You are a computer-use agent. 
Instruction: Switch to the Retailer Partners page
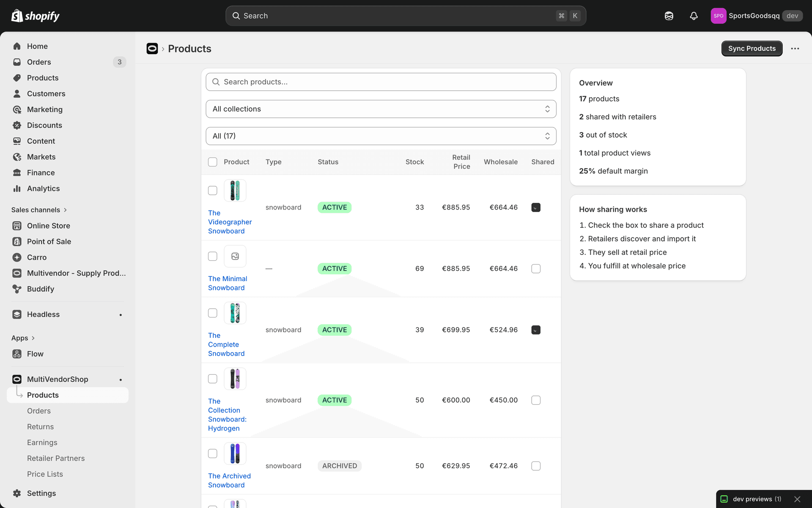click(x=55, y=458)
